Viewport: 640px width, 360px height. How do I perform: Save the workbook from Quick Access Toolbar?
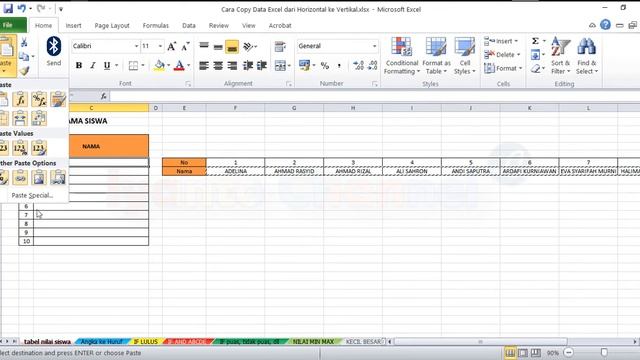point(8,8)
